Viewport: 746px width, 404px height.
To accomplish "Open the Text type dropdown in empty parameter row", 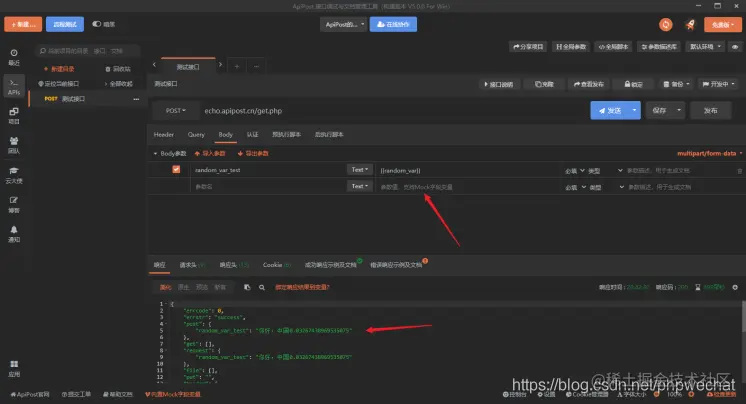I will point(360,186).
